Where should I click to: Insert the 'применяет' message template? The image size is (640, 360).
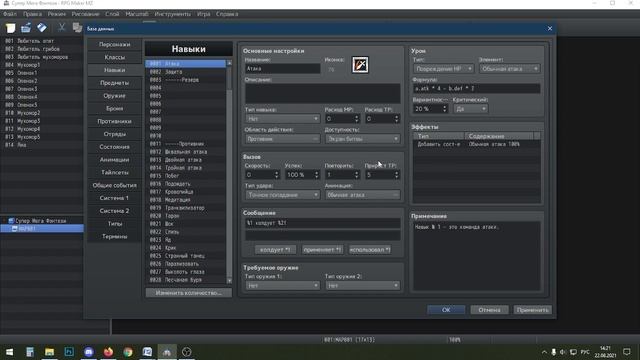(322, 249)
